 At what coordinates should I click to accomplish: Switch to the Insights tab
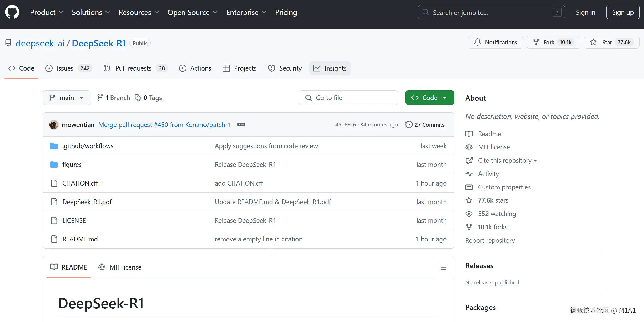coord(330,68)
